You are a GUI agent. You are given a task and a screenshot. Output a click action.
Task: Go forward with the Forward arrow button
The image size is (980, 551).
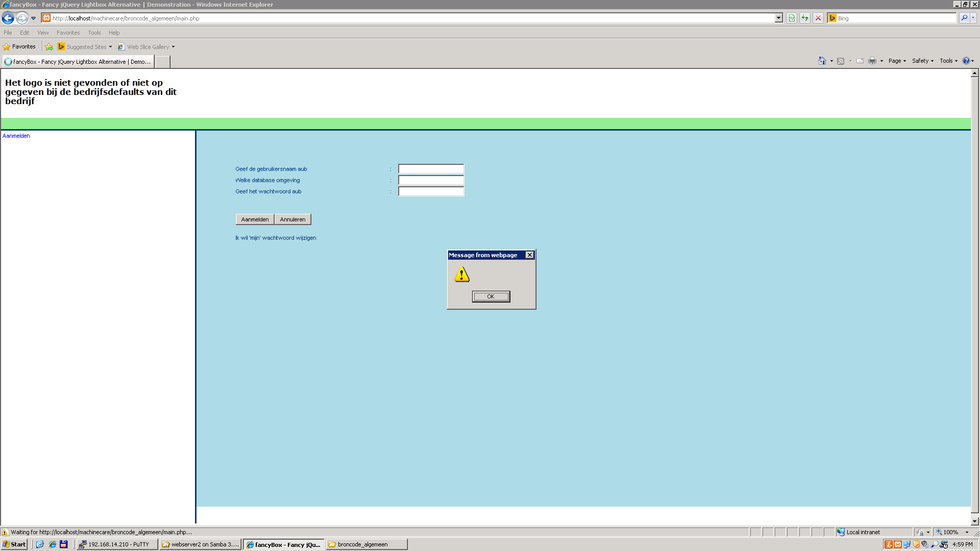pos(22,18)
